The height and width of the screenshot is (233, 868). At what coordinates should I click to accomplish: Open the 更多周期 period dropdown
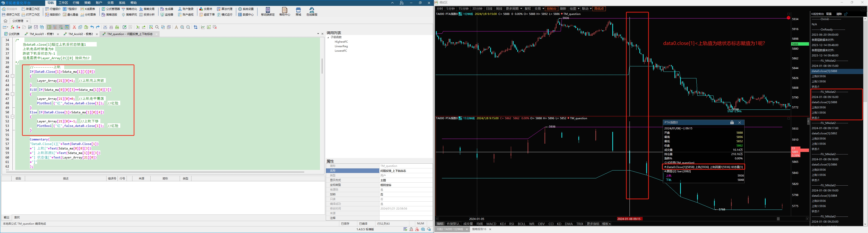(514, 9)
